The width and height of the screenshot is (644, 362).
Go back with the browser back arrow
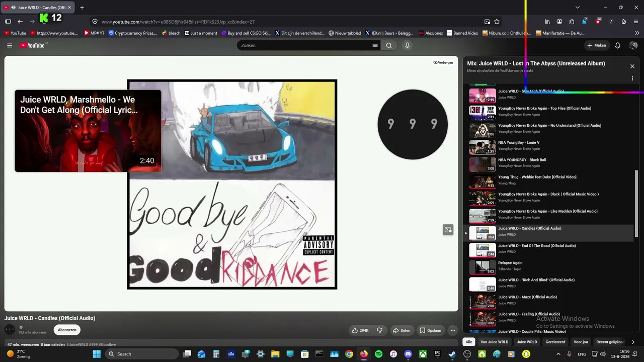[x=20, y=22]
